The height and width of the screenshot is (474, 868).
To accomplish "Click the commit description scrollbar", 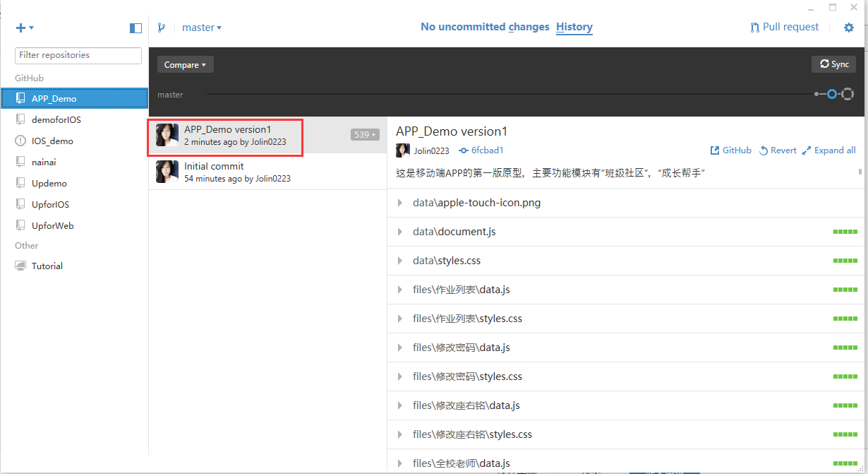I will [x=860, y=172].
